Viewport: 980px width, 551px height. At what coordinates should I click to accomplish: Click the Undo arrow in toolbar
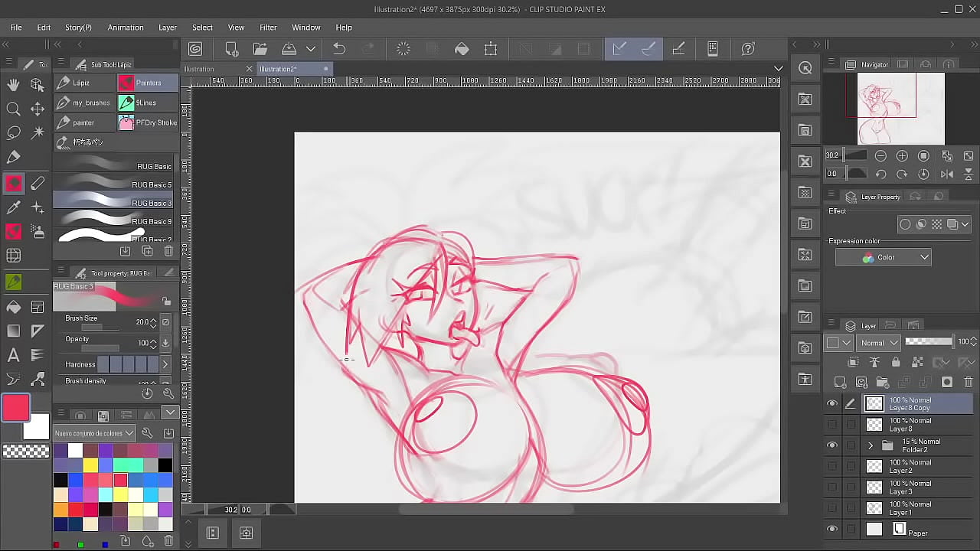pyautogui.click(x=339, y=49)
